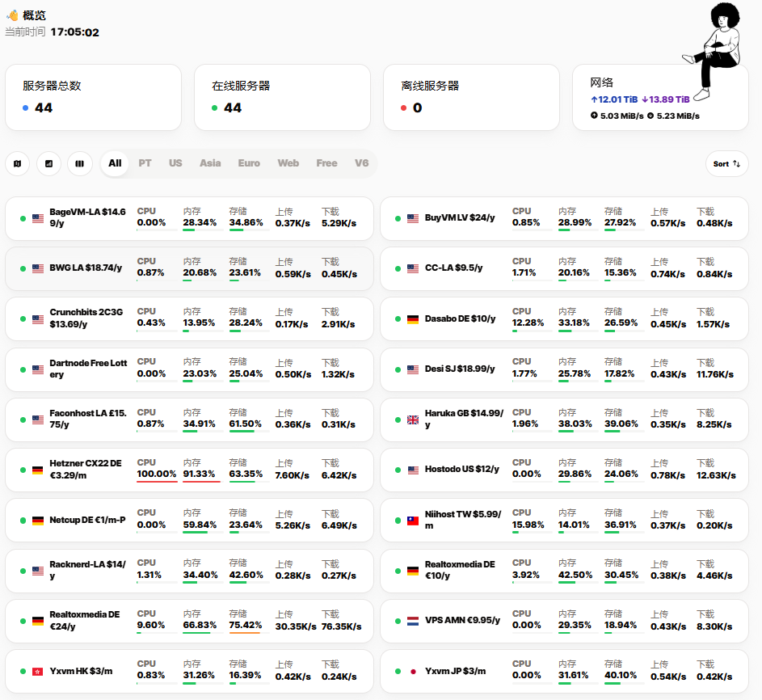Click the Netherlands flag beside VPS AMN

pyautogui.click(x=413, y=621)
